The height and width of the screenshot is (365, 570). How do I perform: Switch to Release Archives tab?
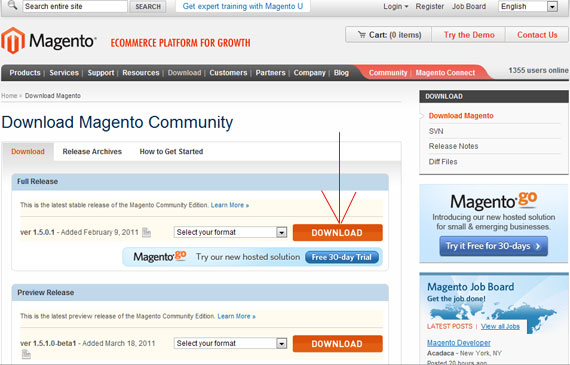[x=92, y=152]
